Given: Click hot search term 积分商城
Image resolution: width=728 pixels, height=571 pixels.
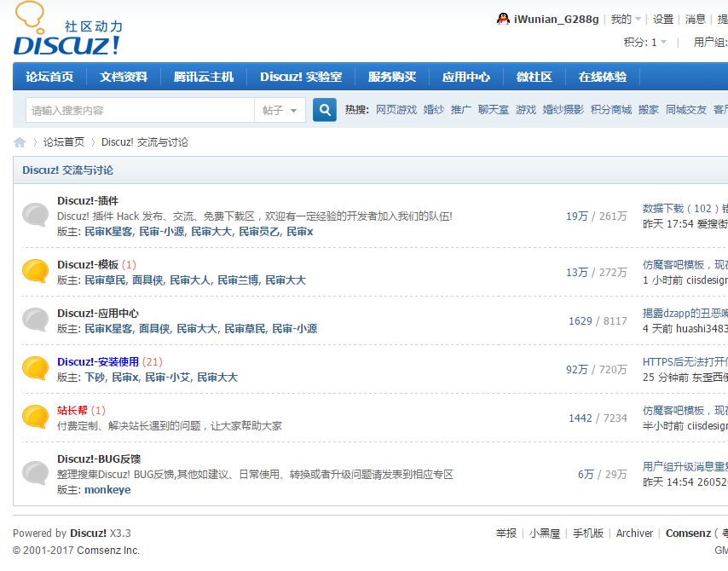Looking at the screenshot, I should tap(611, 110).
